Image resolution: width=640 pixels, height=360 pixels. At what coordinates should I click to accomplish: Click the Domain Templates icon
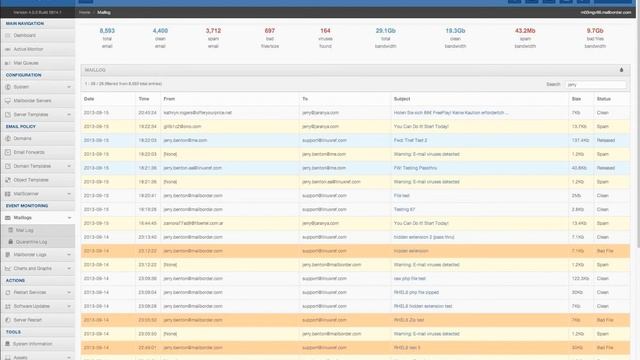tap(8, 166)
